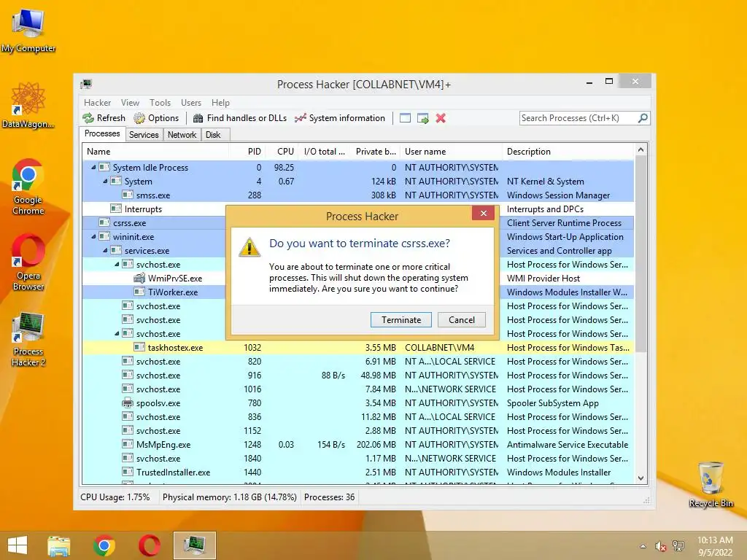Select the Processes tab

(102, 134)
